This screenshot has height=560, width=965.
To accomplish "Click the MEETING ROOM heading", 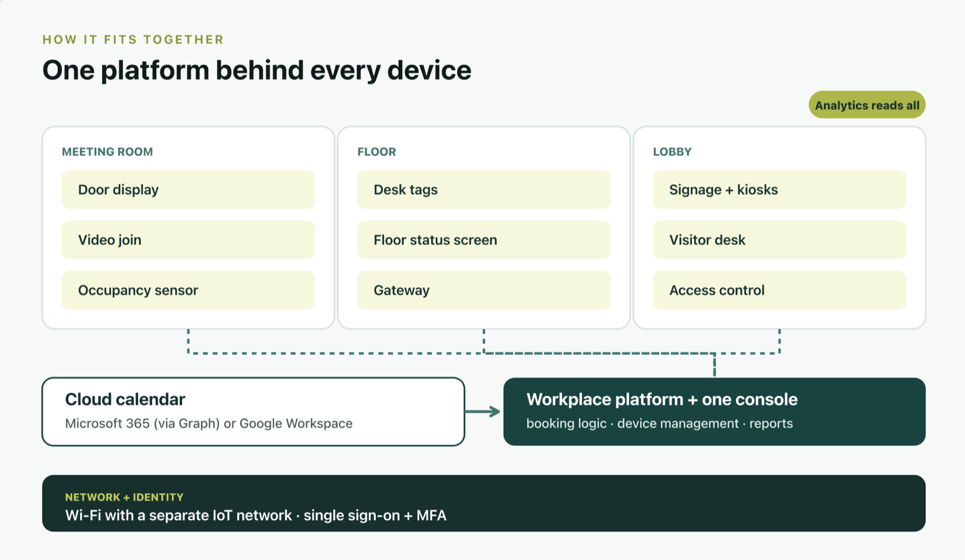I will pyautogui.click(x=107, y=152).
